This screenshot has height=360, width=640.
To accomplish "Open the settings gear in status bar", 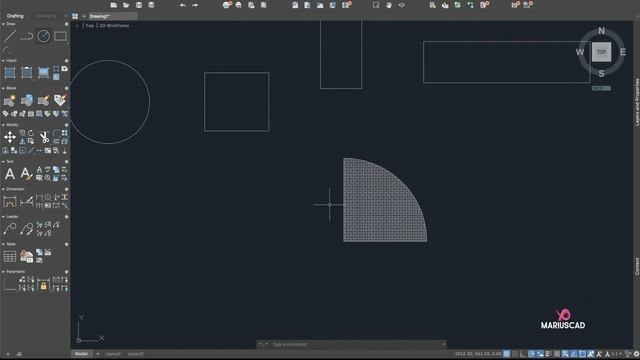I will coord(636,354).
